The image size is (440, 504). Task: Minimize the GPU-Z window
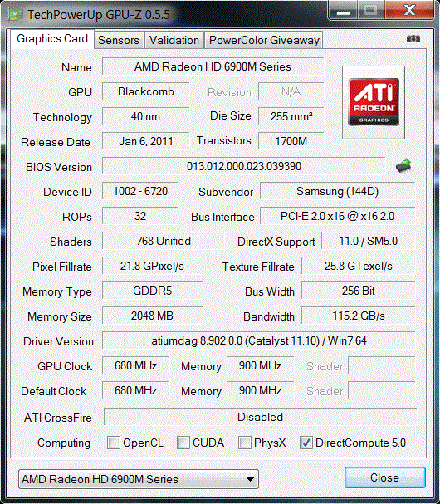point(343,12)
